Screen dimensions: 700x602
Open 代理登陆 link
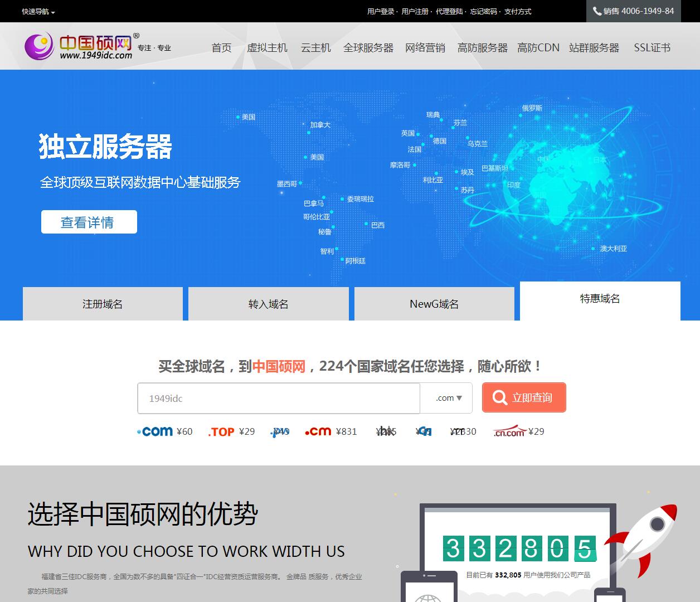(x=449, y=11)
